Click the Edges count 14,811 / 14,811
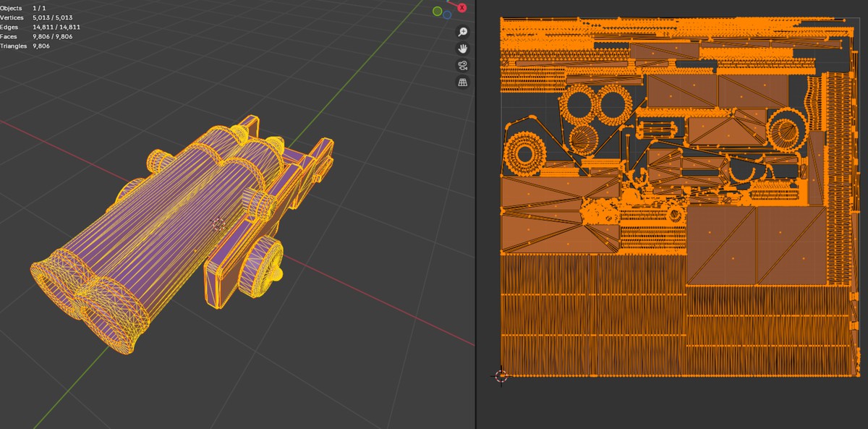Image resolution: width=868 pixels, height=429 pixels. tap(56, 27)
